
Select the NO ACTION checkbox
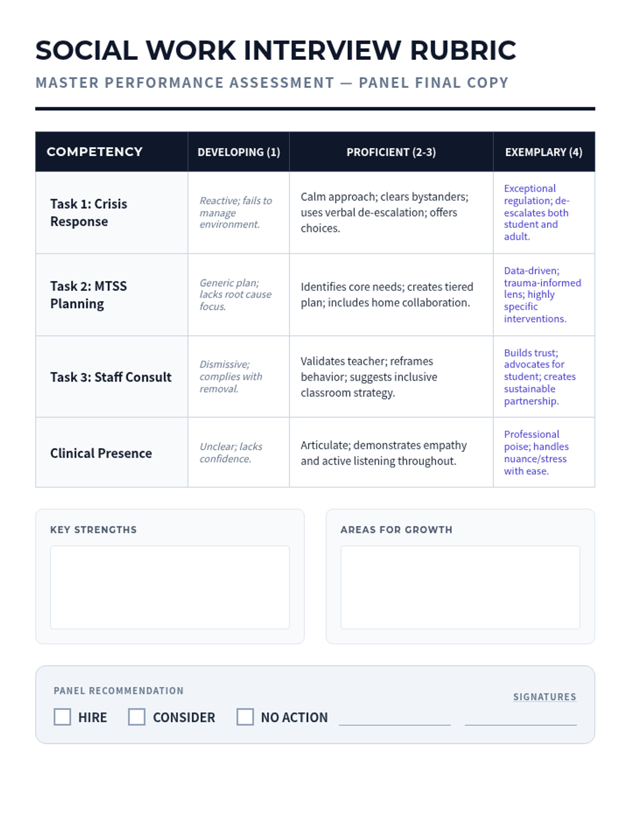(x=245, y=717)
